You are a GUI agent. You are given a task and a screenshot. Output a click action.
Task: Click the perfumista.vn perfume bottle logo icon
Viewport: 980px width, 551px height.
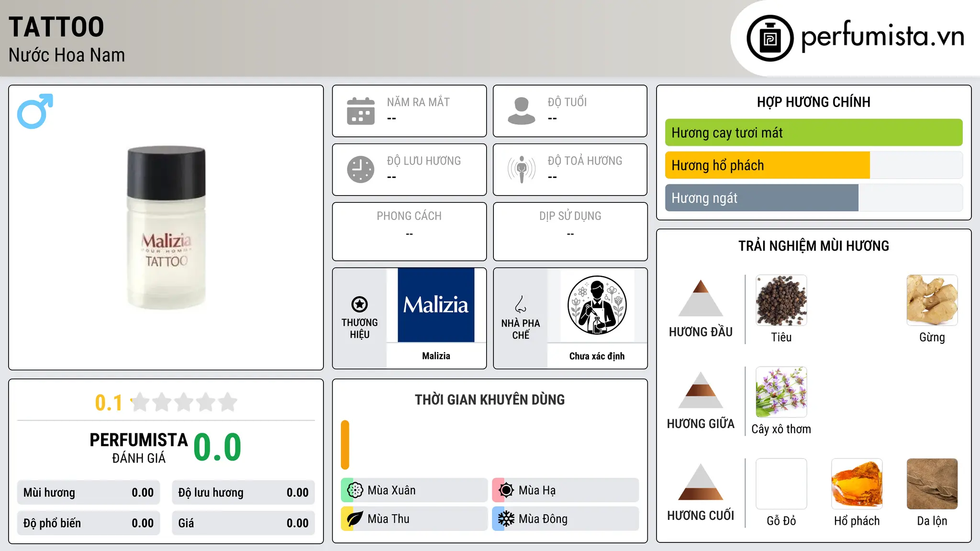tap(770, 38)
